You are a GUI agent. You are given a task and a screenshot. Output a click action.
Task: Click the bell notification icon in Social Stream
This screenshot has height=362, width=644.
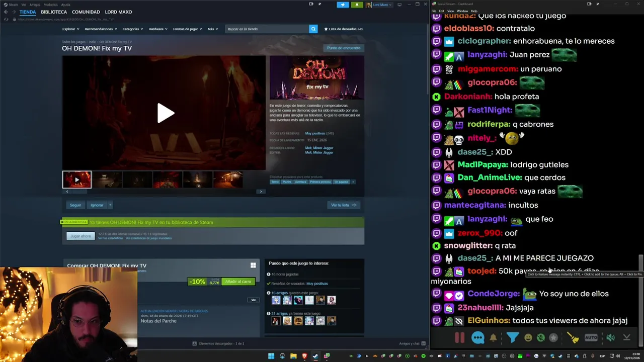coord(493,338)
